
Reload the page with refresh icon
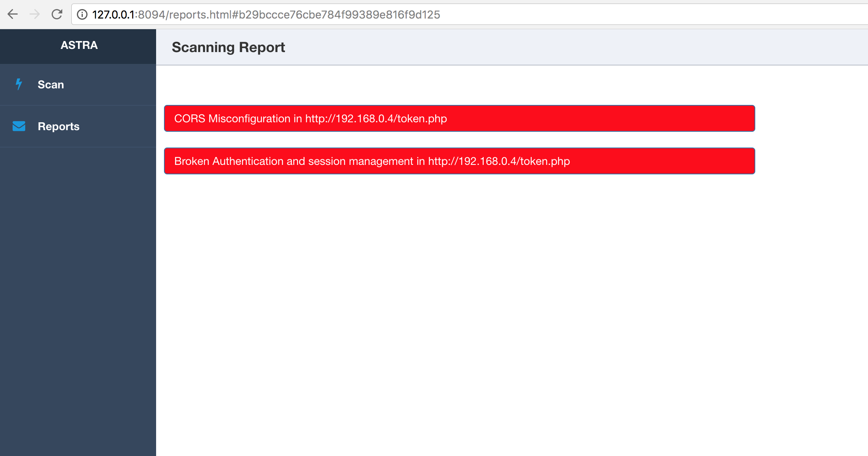(x=57, y=15)
